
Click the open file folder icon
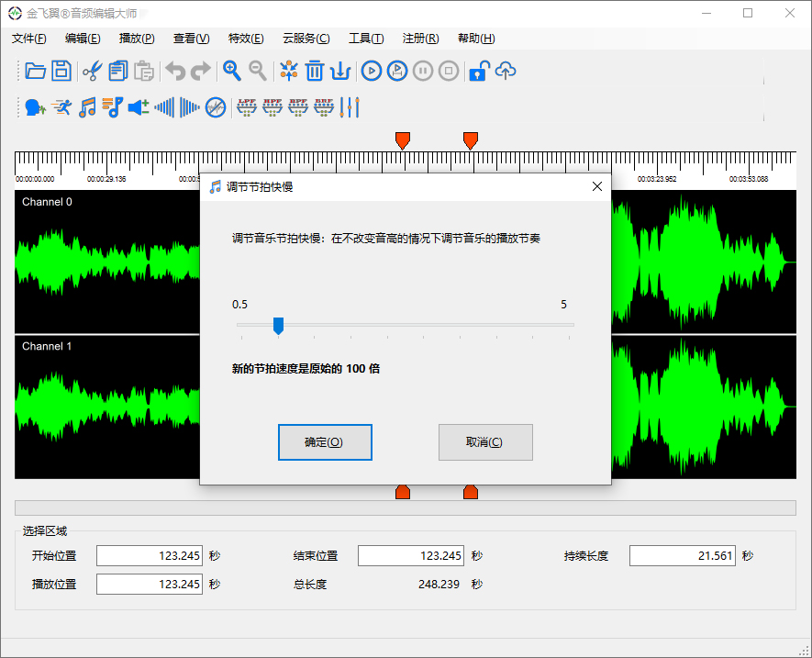coord(36,71)
